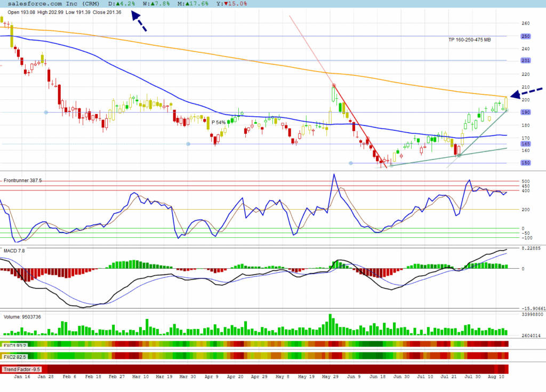Click the 'Jun 18' date label
546x392 pixels.
tap(377, 377)
